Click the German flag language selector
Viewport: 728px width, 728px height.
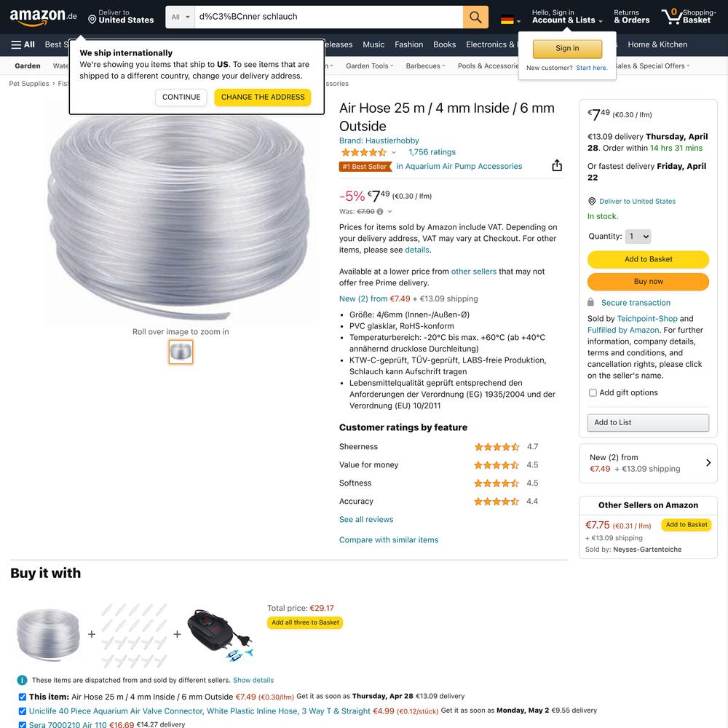click(x=510, y=20)
